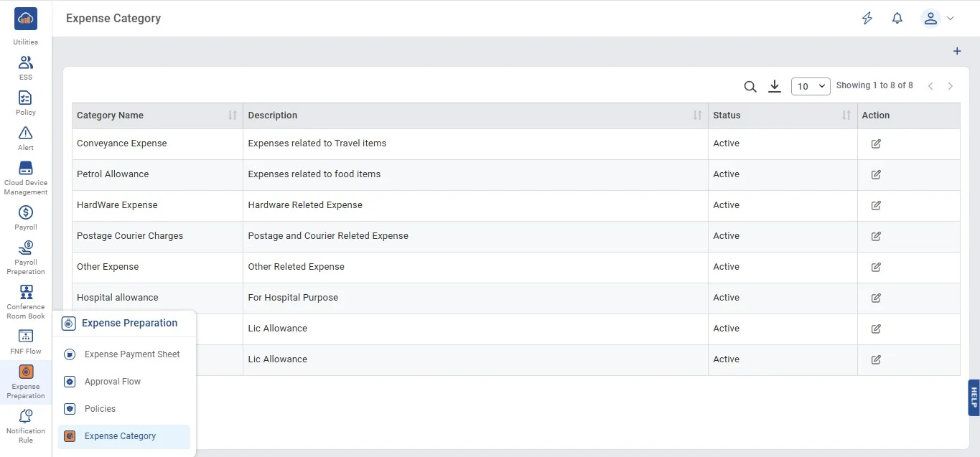
Task: Download the expense category list
Action: (774, 86)
